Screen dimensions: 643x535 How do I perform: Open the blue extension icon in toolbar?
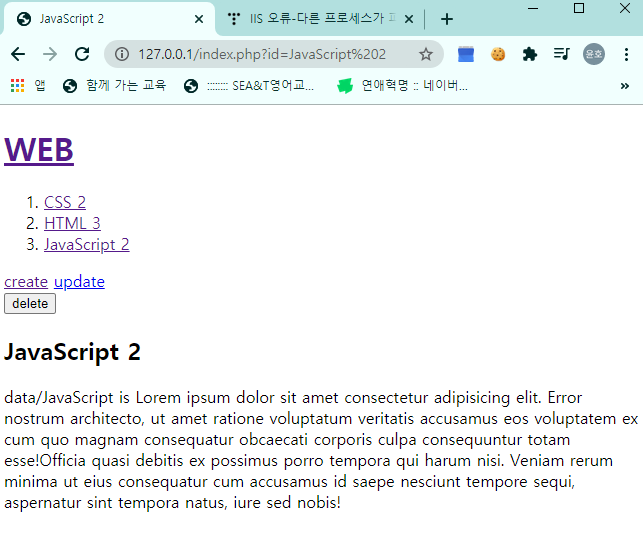[x=465, y=54]
